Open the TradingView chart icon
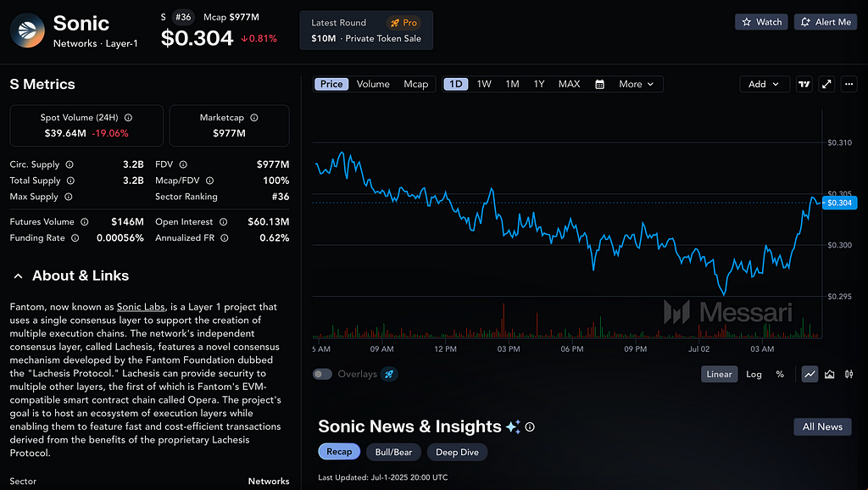The image size is (868, 490). 804,84
